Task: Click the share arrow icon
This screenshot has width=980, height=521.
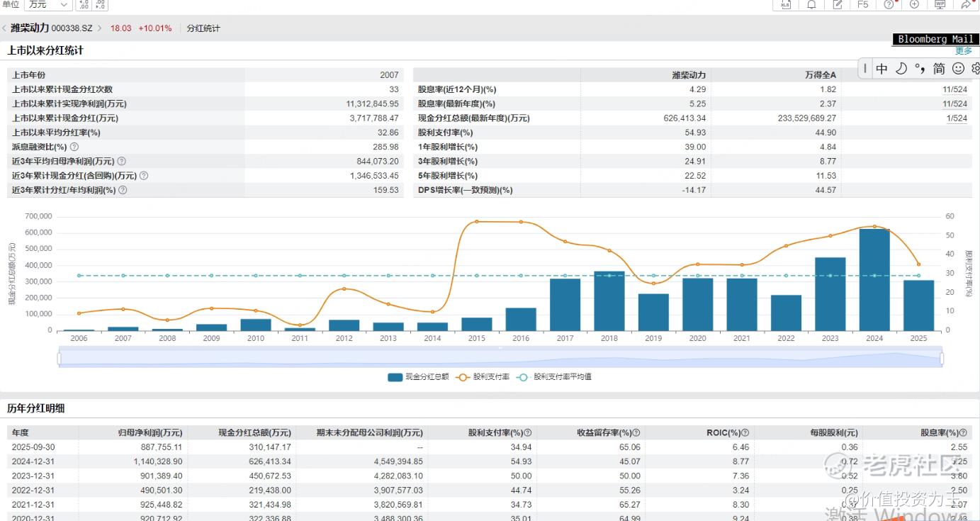Action: pyautogui.click(x=966, y=5)
